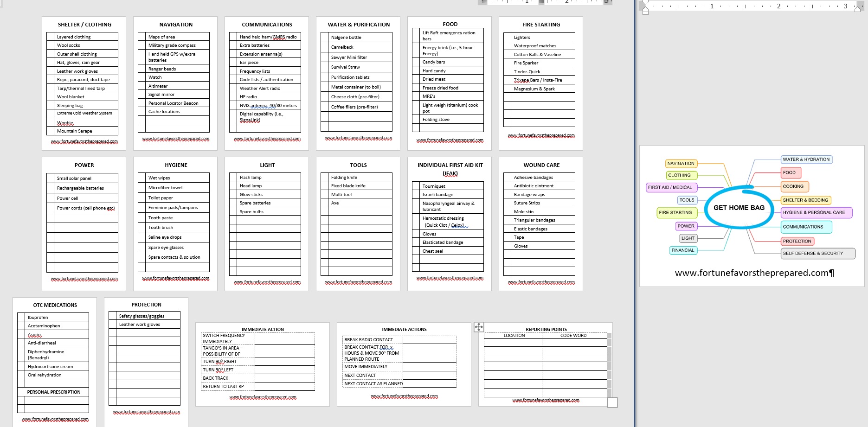The width and height of the screenshot is (868, 427).
Task: Check the box next to Tourniquet
Action: [416, 186]
